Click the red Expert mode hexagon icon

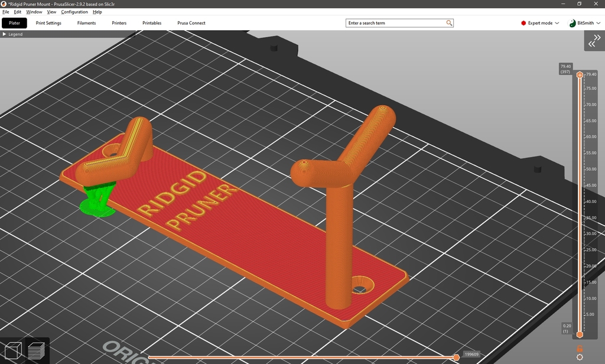[523, 23]
